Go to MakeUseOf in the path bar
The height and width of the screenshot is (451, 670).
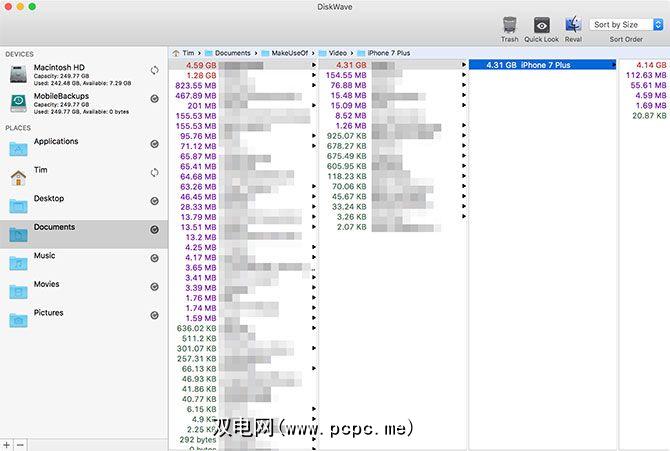coord(285,53)
